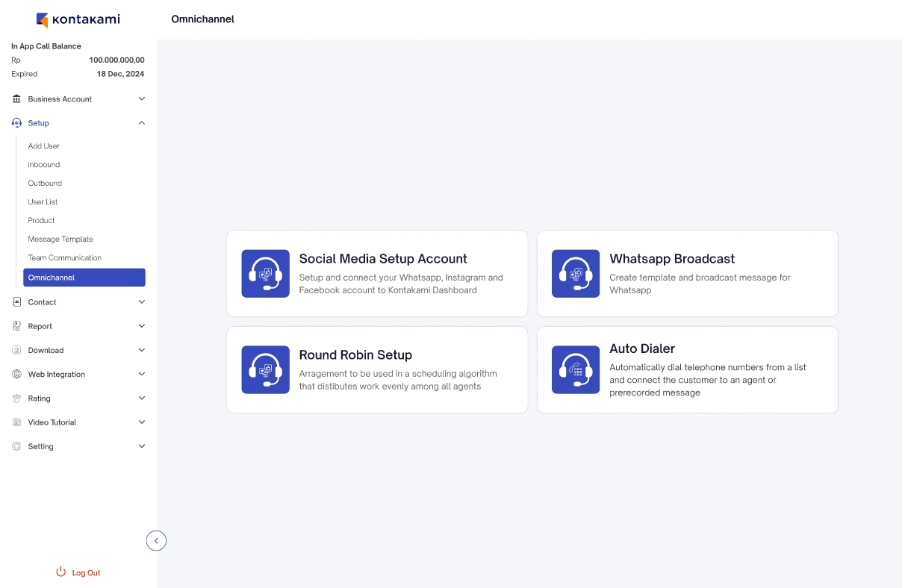Click the Whatsapp Broadcast headset icon
Screen dimensions: 902x588
(x=576, y=274)
